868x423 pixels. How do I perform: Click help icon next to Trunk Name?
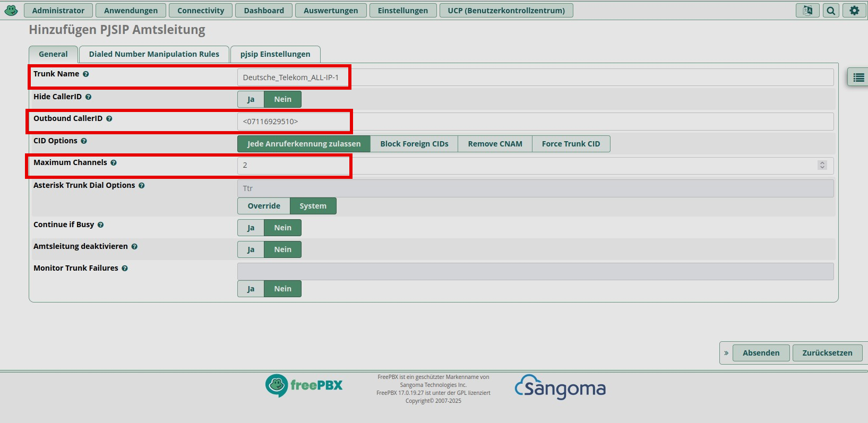pyautogui.click(x=86, y=74)
